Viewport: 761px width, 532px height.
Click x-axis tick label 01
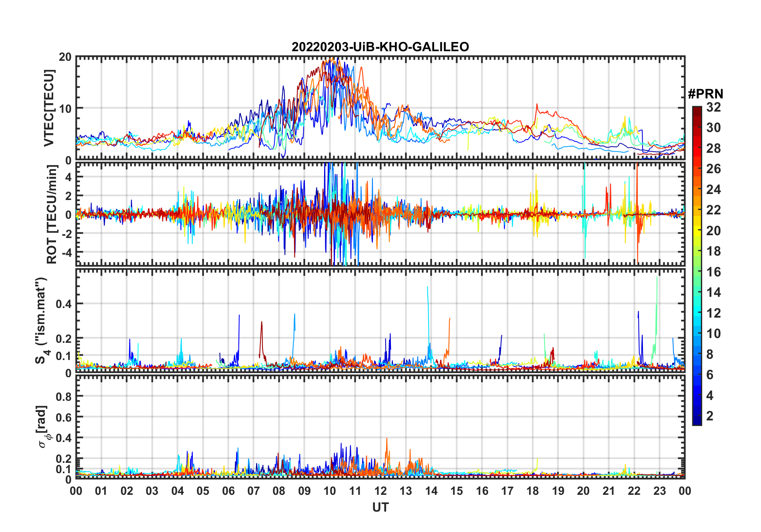click(x=101, y=491)
